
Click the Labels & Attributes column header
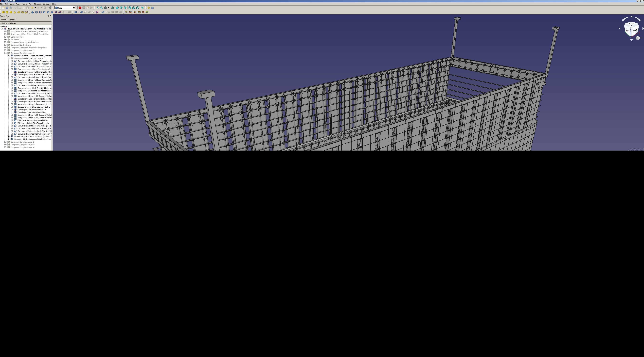pos(26,24)
